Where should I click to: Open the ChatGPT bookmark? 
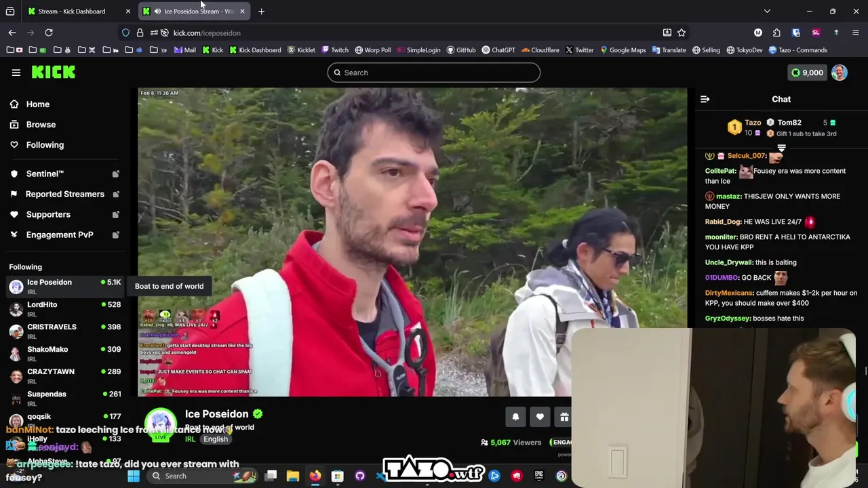coord(498,50)
